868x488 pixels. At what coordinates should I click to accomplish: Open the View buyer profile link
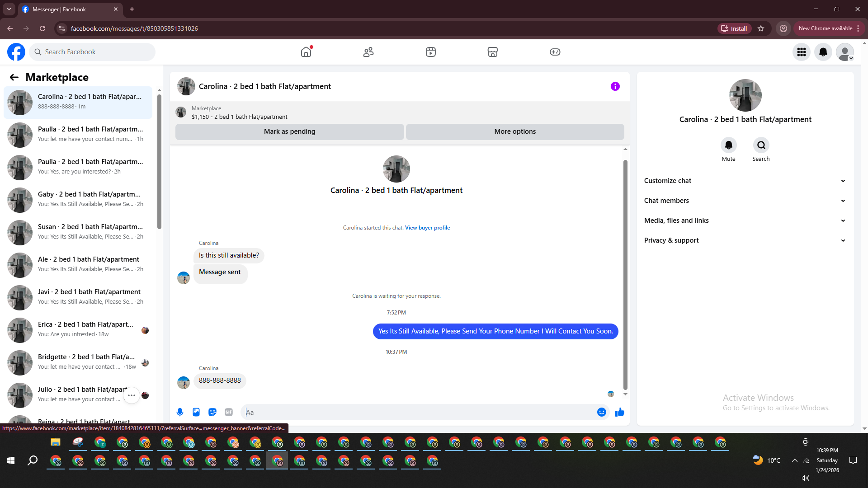[427, 228]
